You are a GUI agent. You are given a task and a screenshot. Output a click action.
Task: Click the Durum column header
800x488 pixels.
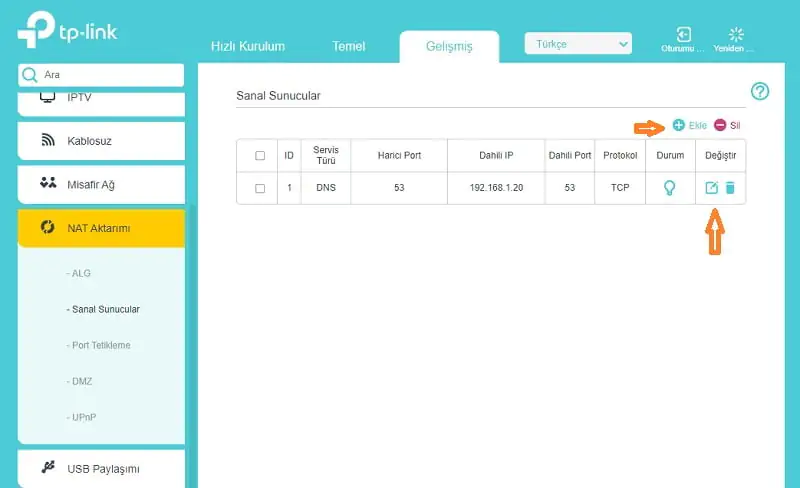(670, 156)
